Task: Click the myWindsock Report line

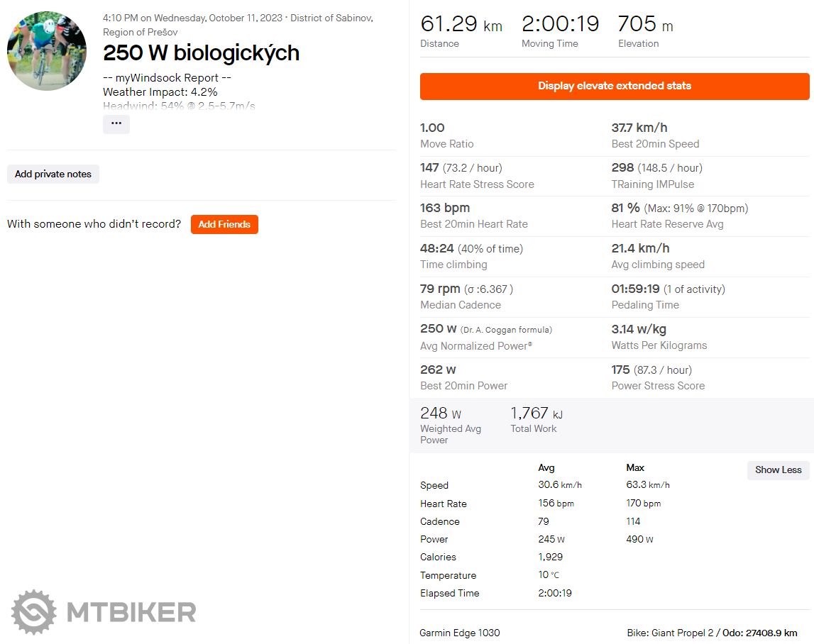Action: [167, 78]
